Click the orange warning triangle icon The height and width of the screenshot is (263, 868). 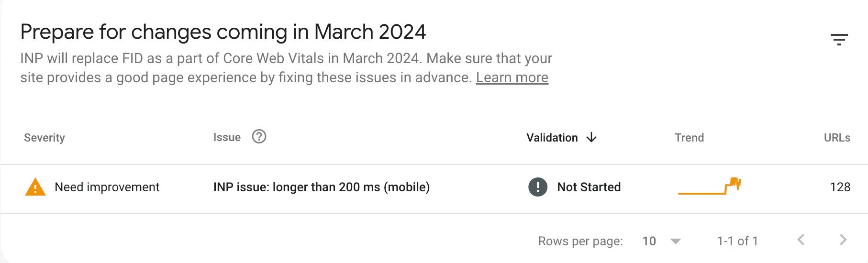click(35, 187)
